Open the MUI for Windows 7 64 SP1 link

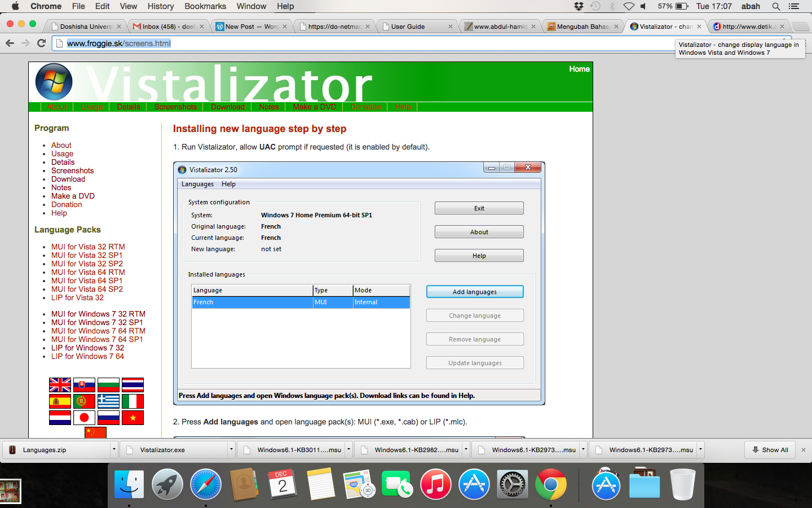click(97, 339)
